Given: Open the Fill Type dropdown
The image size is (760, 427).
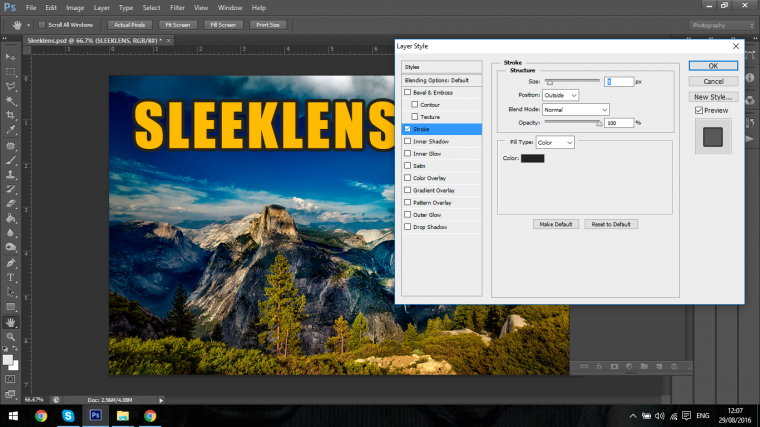Looking at the screenshot, I should click(555, 142).
